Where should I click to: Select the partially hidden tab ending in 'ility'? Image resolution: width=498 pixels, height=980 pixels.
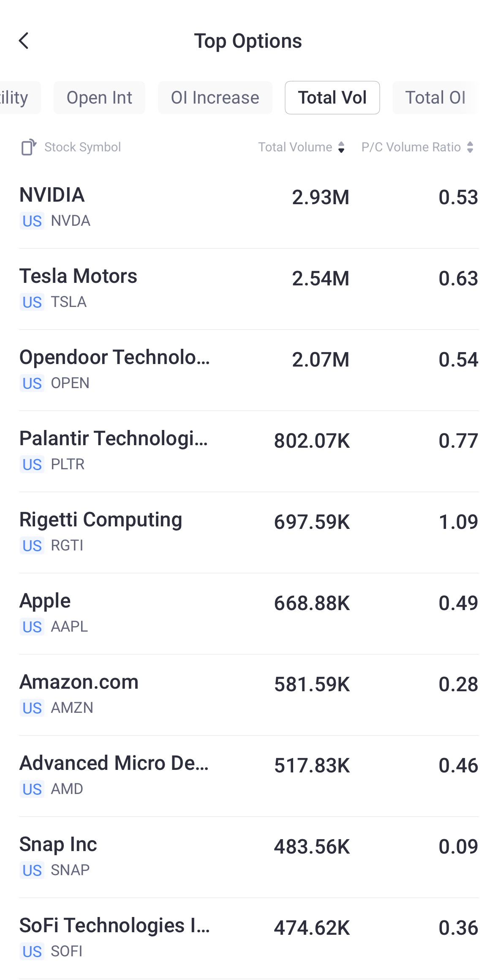pyautogui.click(x=17, y=98)
